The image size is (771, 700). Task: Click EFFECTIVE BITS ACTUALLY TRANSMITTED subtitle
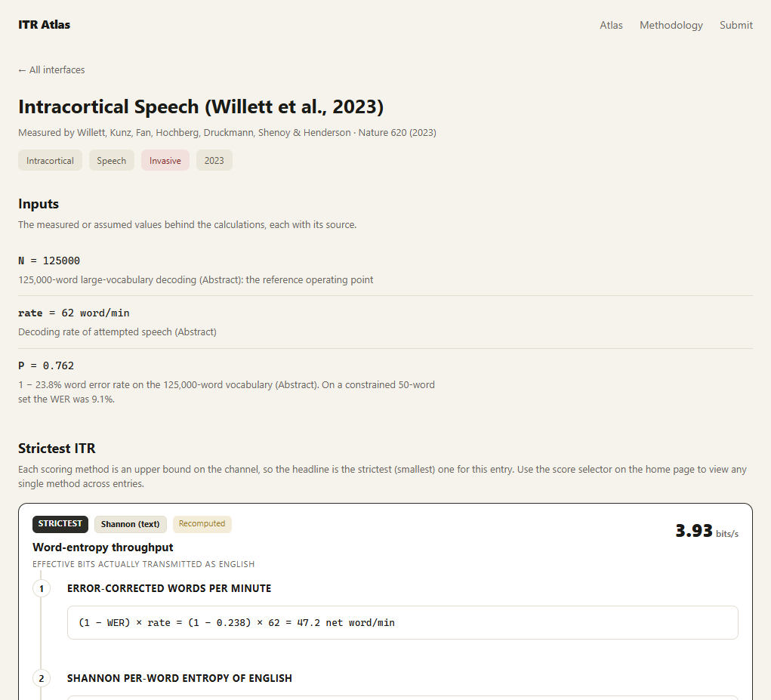[x=143, y=564]
